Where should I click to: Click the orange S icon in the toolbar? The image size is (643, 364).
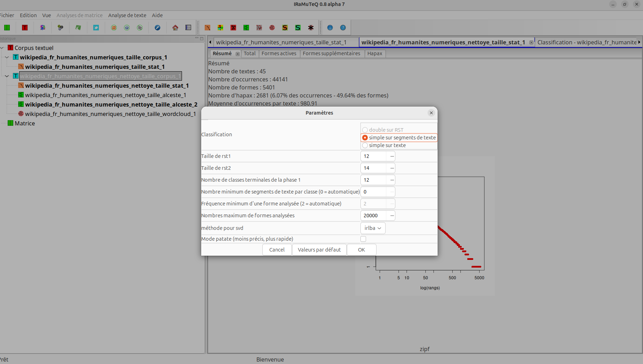[285, 28]
